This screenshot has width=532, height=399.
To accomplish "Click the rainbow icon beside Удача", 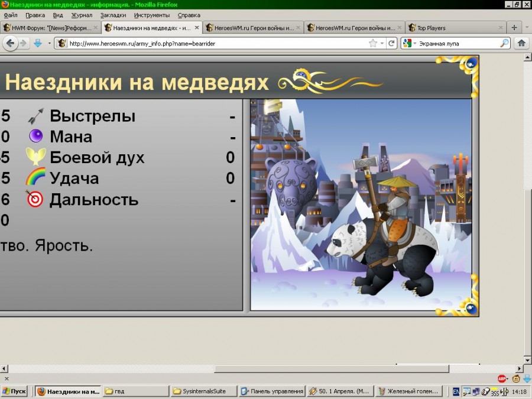I will click(x=35, y=176).
